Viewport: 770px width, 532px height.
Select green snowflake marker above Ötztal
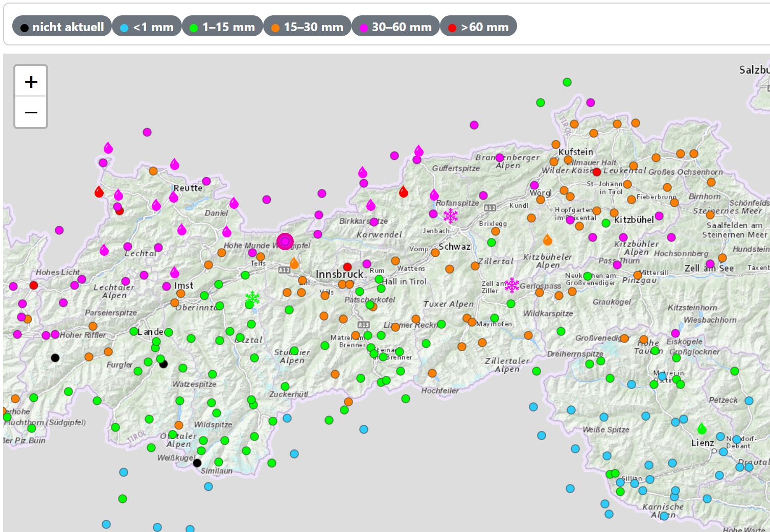point(252,298)
